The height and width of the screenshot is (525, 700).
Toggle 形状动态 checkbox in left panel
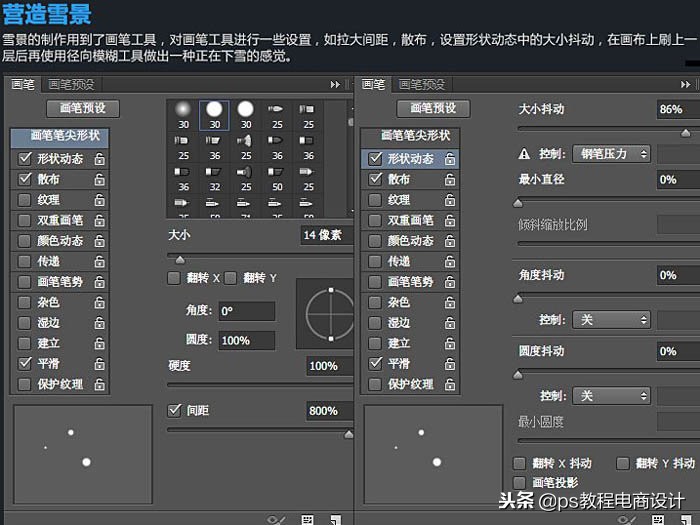(25, 158)
